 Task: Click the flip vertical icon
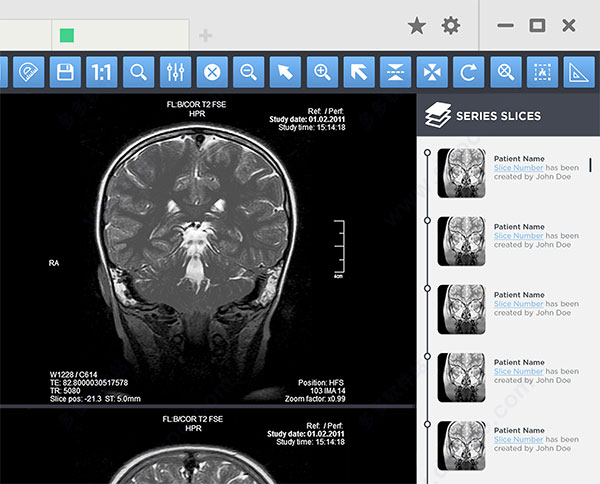pyautogui.click(x=396, y=72)
